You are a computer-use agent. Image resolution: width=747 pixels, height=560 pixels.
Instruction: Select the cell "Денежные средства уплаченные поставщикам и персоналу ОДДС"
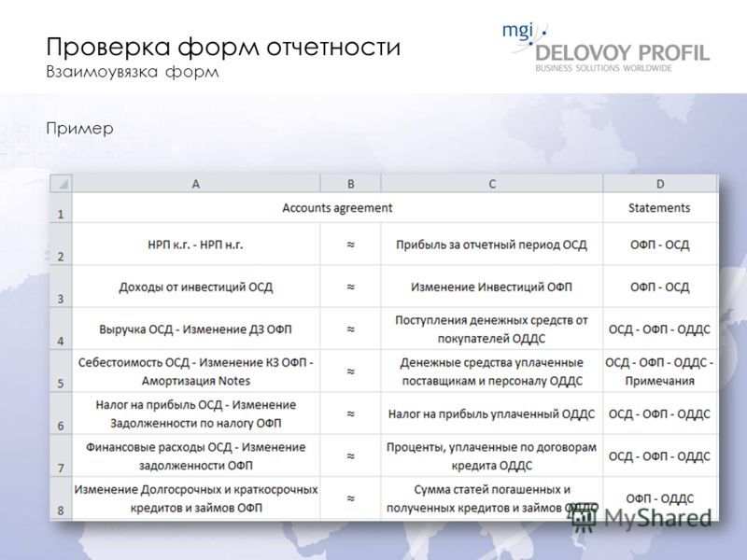[492, 371]
